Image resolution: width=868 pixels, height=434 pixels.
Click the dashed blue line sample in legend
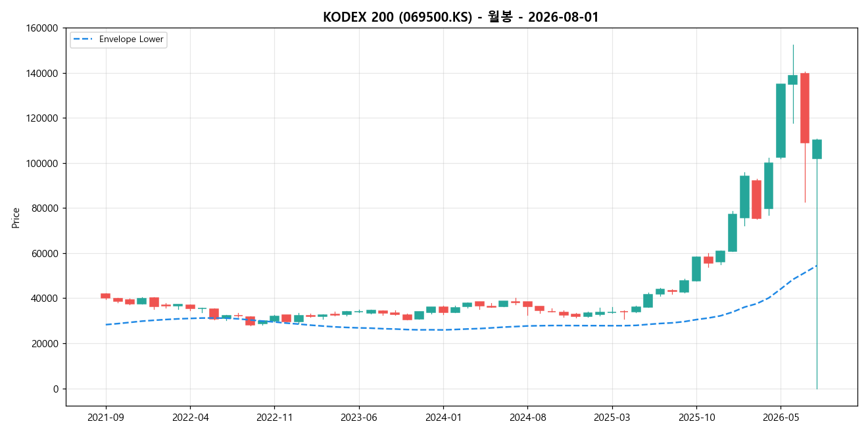coord(84,39)
